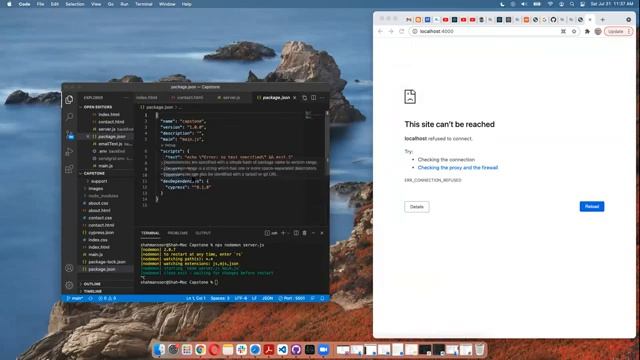Open Visual Studio Code from the Dock

tap(282, 349)
